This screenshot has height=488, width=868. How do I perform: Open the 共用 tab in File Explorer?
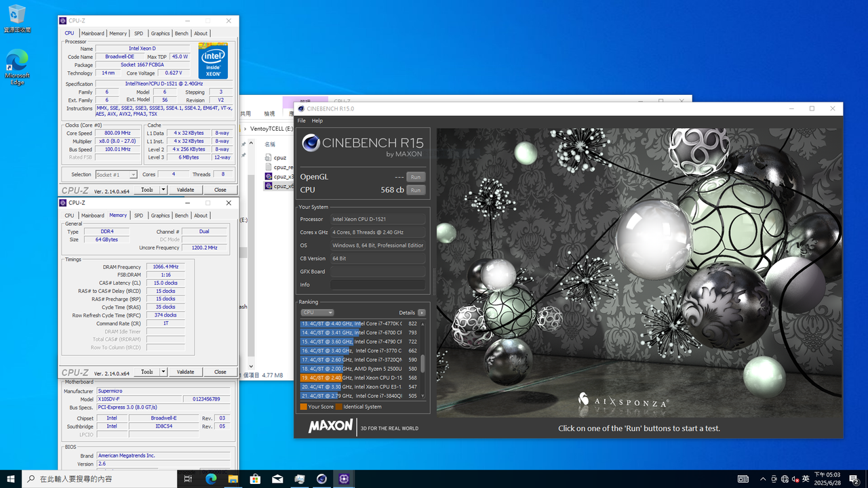pyautogui.click(x=245, y=114)
